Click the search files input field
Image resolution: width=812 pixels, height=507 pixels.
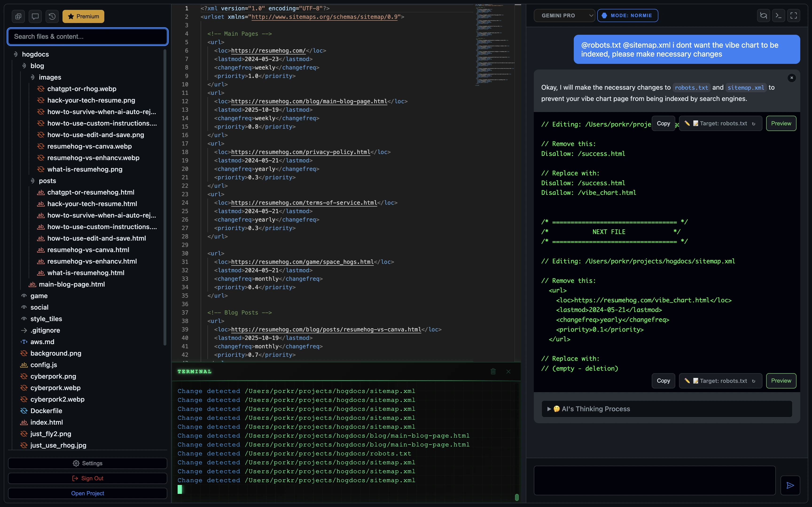tap(88, 37)
